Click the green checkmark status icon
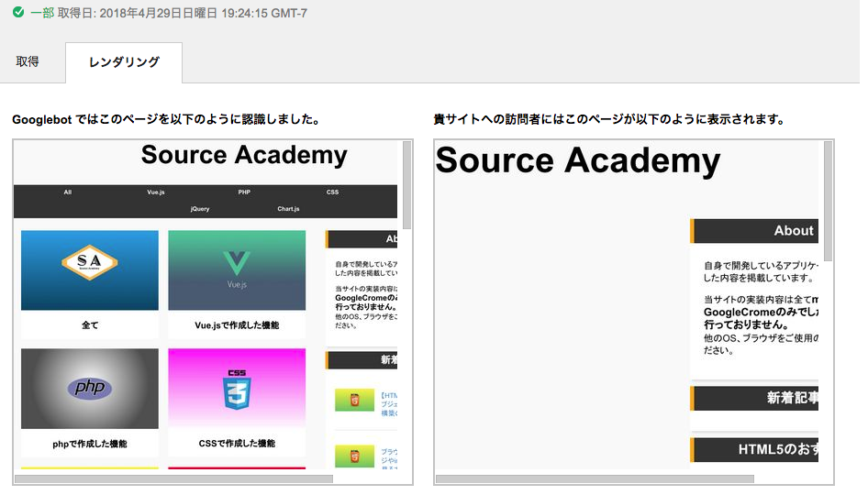 coord(18,12)
